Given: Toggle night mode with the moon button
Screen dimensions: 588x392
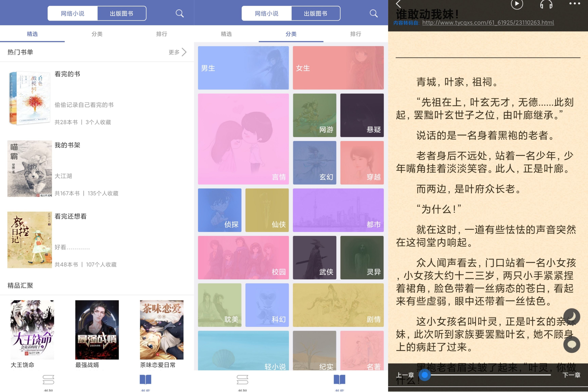Looking at the screenshot, I should (x=572, y=316).
